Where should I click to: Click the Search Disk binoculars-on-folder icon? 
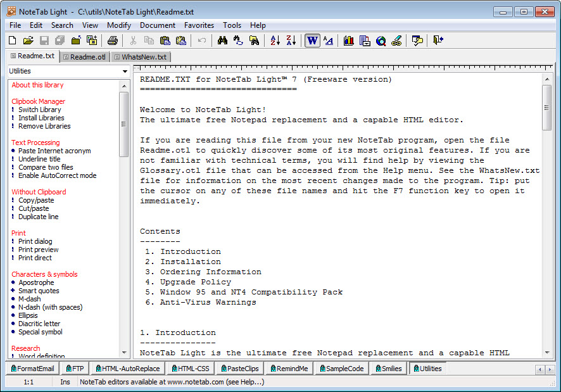(x=254, y=41)
